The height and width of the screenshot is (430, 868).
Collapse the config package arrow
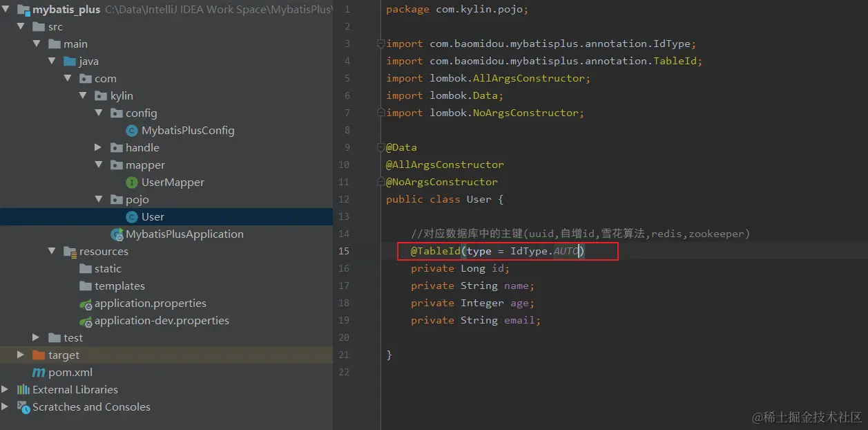click(x=99, y=113)
